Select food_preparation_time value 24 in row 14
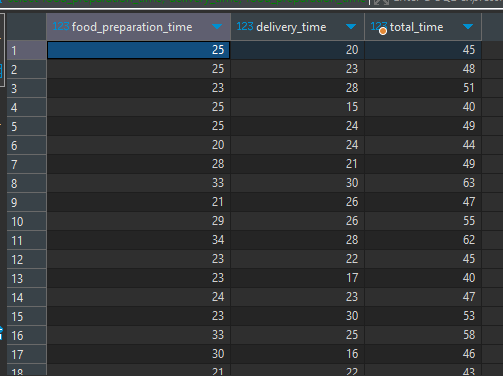The width and height of the screenshot is (503, 376). point(138,297)
